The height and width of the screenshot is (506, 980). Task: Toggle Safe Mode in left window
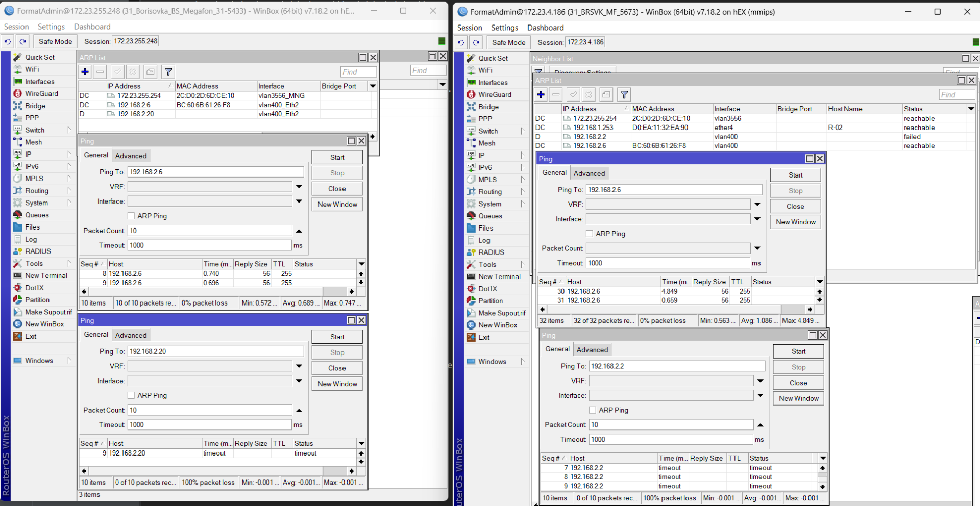[x=56, y=41]
